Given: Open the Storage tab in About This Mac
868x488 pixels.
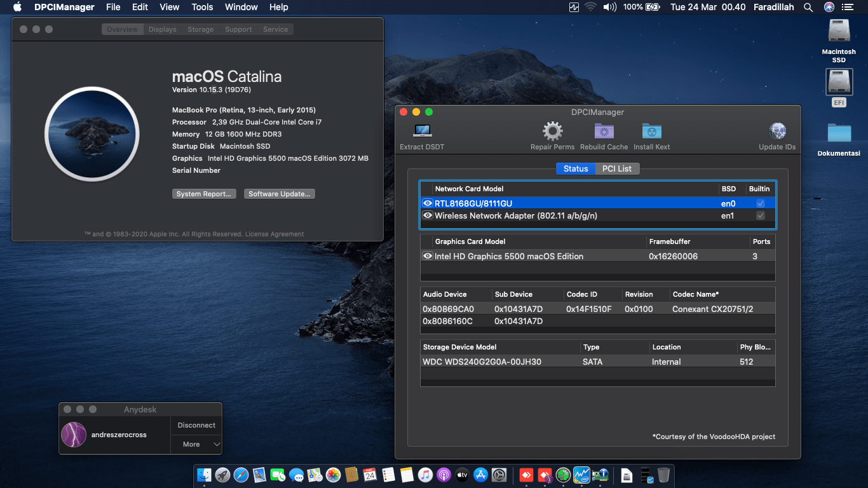Looking at the screenshot, I should [x=201, y=29].
